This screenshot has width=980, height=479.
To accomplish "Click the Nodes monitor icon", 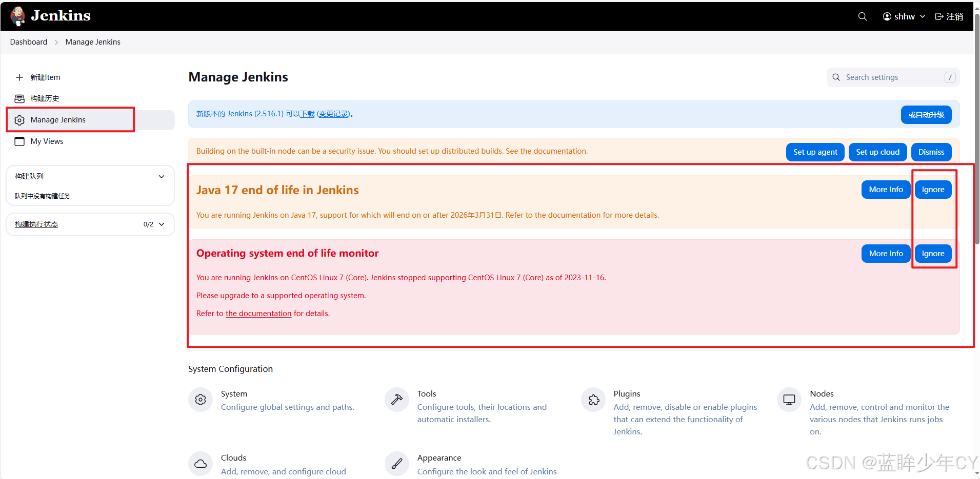I will click(x=789, y=400).
